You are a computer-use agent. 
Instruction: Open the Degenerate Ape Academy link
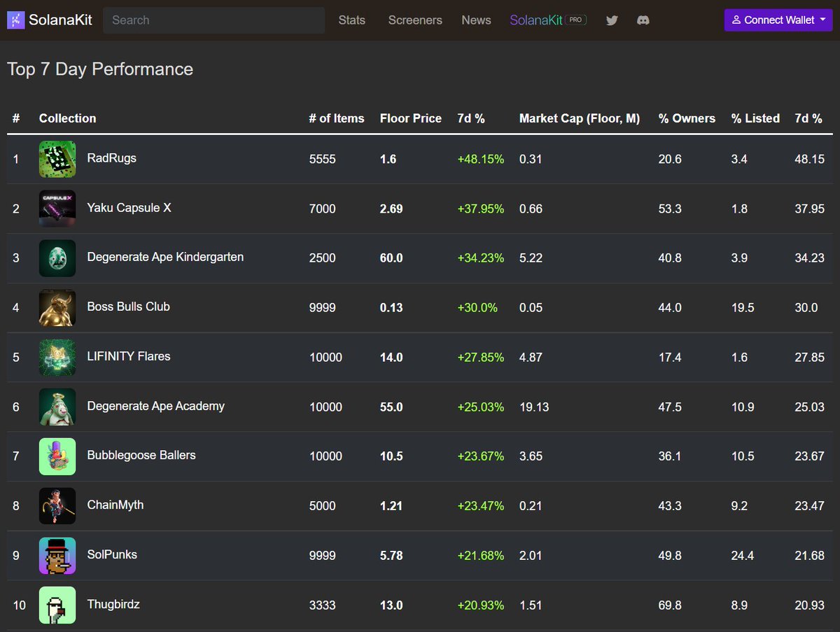point(156,406)
